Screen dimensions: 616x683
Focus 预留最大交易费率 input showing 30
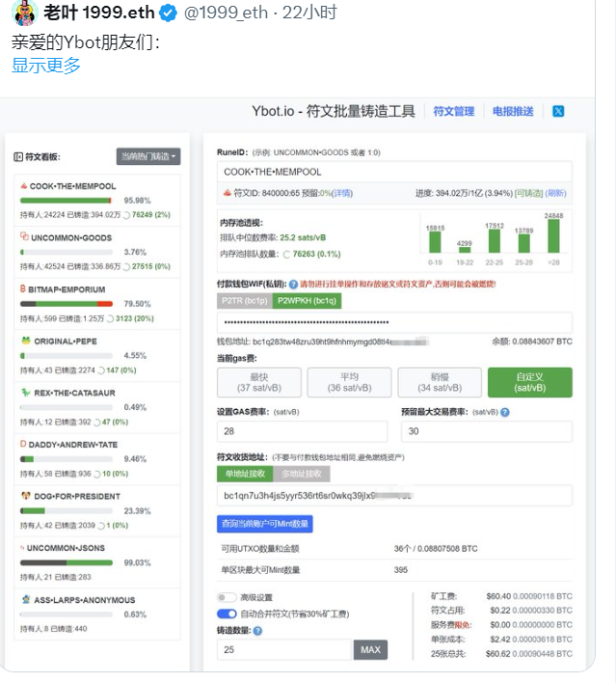(x=487, y=431)
